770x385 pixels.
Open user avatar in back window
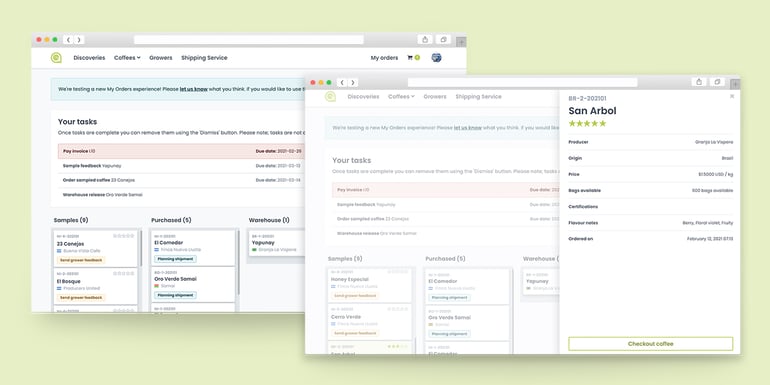click(437, 58)
